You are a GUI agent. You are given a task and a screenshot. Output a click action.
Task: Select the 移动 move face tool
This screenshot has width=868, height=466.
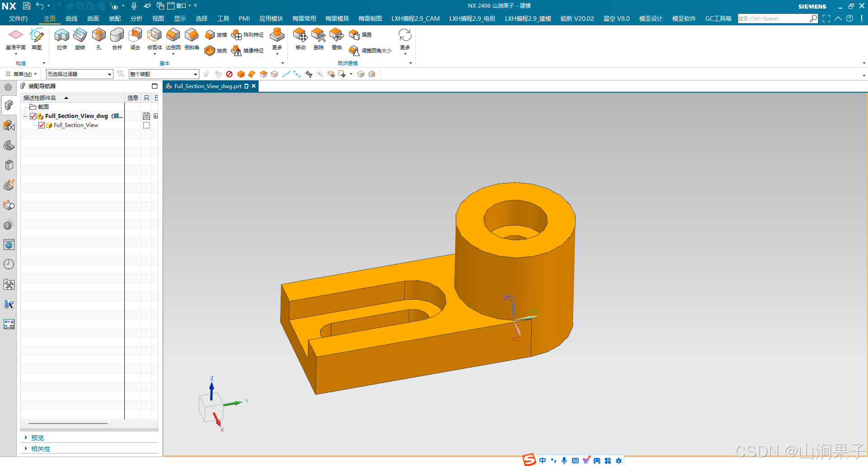pyautogui.click(x=300, y=38)
